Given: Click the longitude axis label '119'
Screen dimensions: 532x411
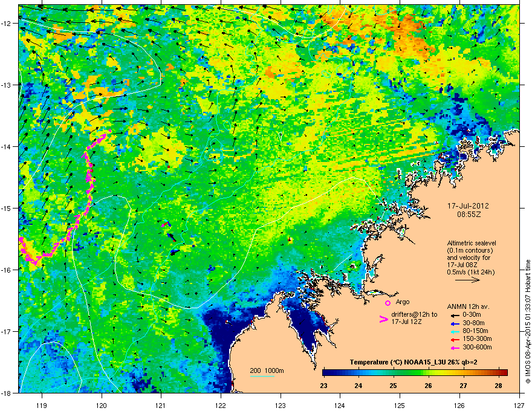Looking at the screenshot, I should pos(42,406).
